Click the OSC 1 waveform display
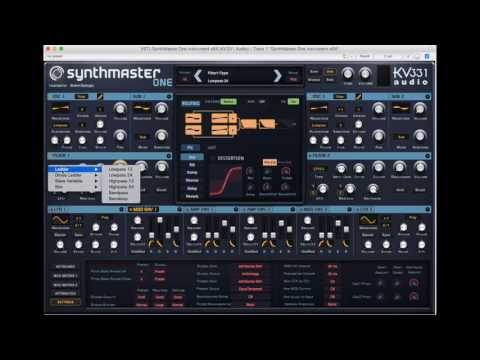 60,108
